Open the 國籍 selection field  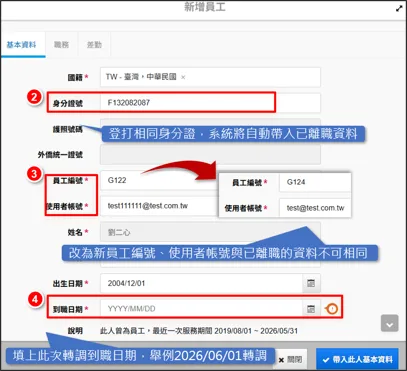(210, 77)
